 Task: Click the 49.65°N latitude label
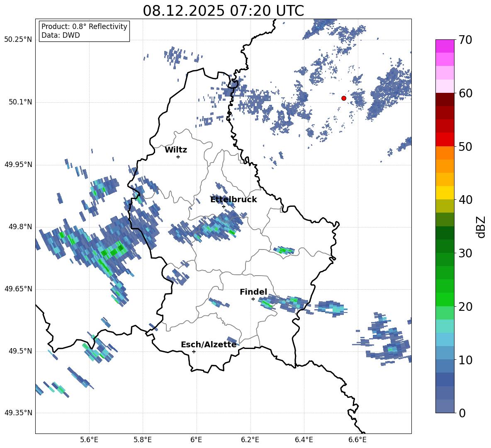point(18,289)
